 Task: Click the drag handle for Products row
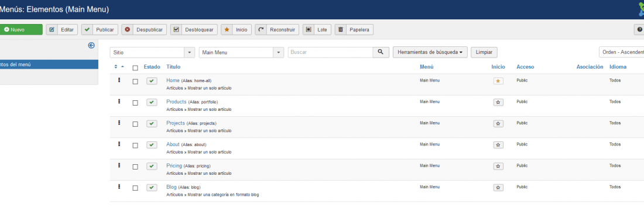pyautogui.click(x=119, y=101)
